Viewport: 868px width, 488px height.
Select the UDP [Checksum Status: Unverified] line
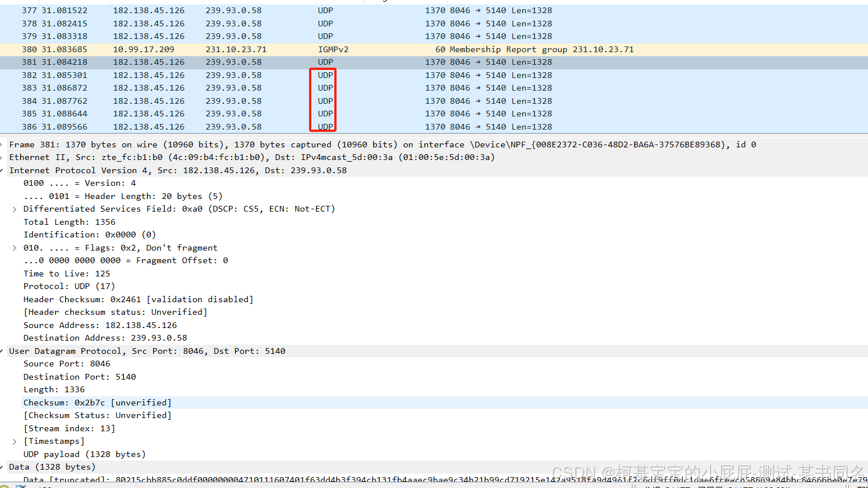click(97, 415)
